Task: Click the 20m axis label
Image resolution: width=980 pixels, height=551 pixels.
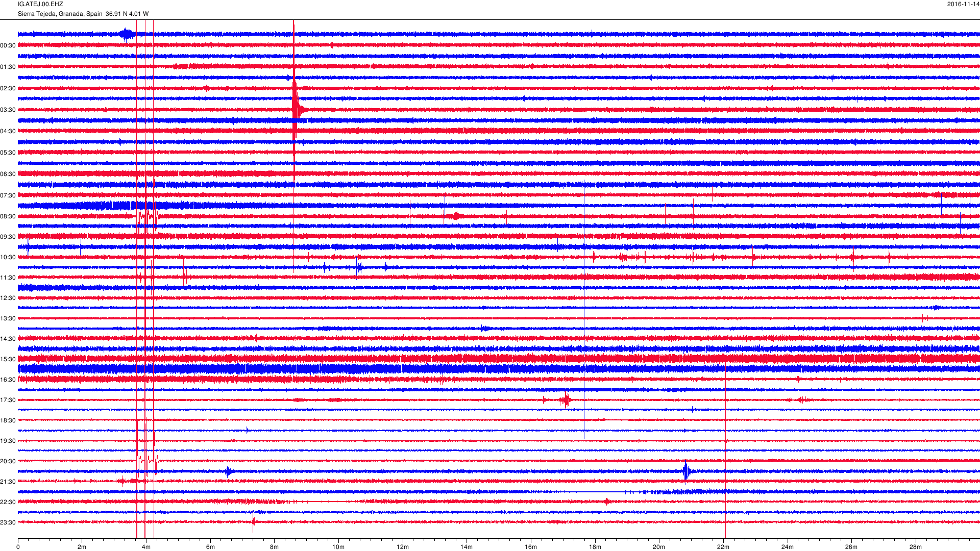Action: (659, 547)
